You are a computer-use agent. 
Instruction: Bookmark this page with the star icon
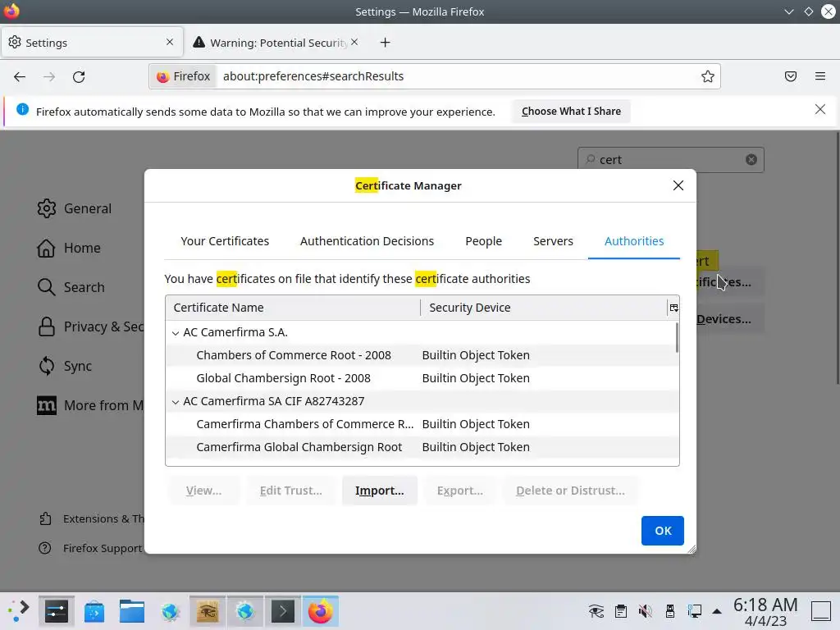(x=707, y=76)
